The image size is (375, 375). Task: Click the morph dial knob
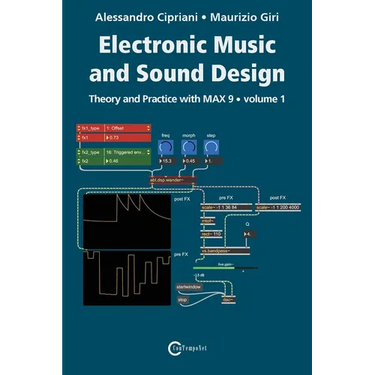pyautogui.click(x=189, y=147)
